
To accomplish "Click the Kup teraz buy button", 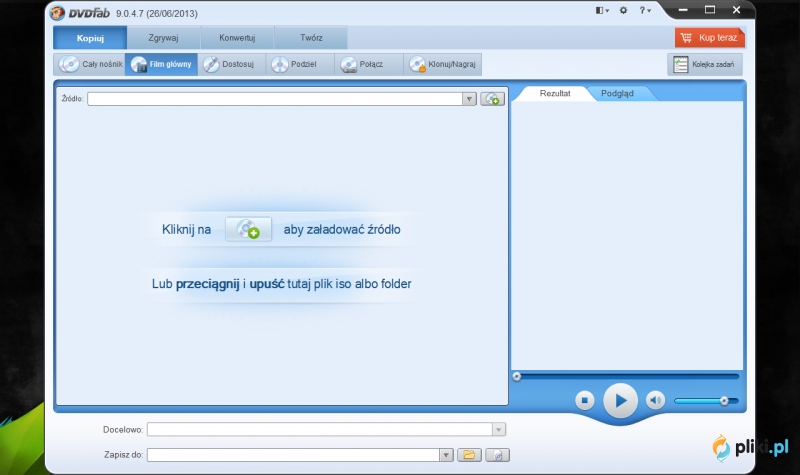I will click(710, 38).
